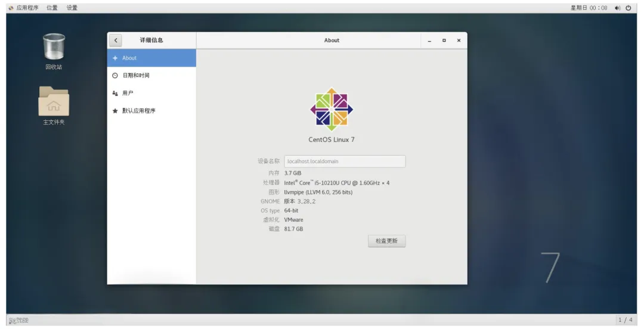Click the Applications menu foot icon

pyautogui.click(x=11, y=8)
